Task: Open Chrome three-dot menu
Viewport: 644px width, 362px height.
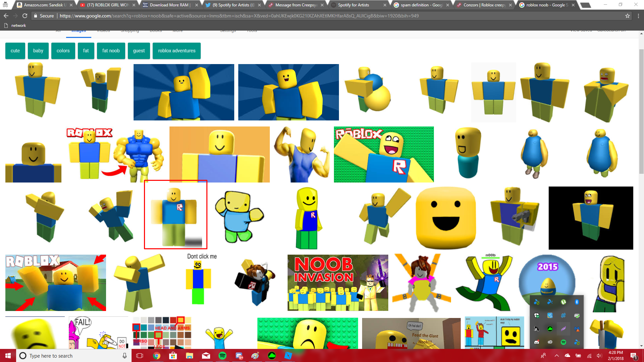Action: point(638,16)
